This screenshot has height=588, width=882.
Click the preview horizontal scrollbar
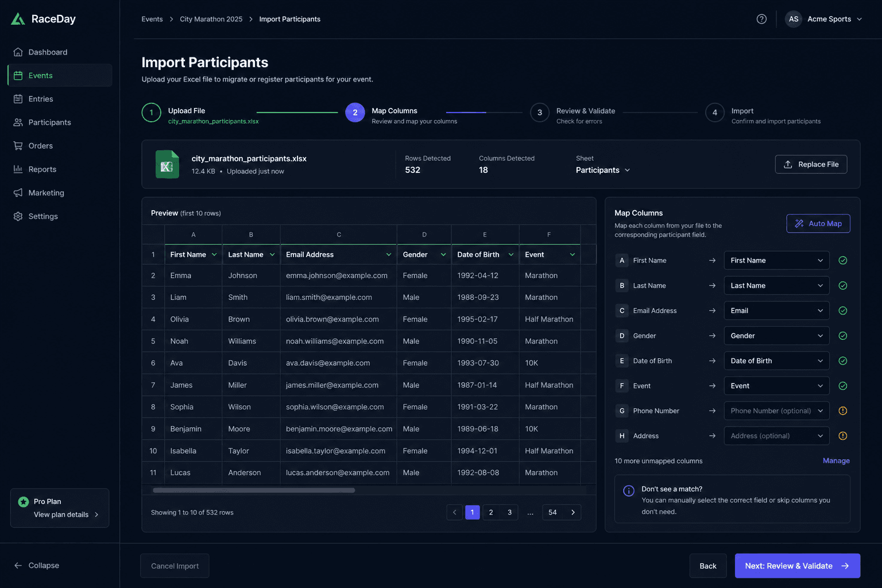[x=254, y=490]
